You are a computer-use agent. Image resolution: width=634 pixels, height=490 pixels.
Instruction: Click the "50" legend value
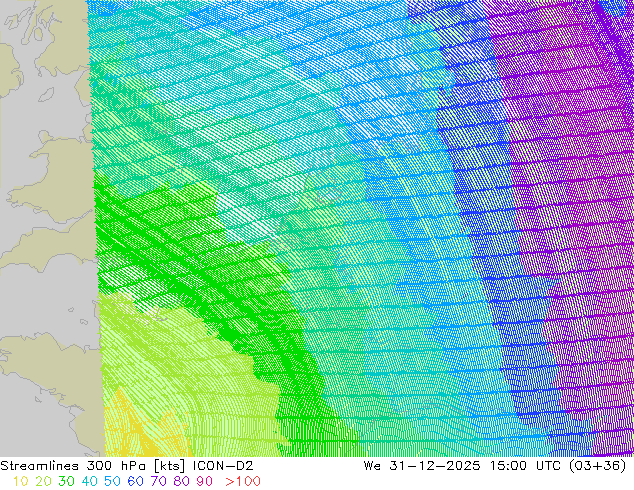pyautogui.click(x=111, y=482)
